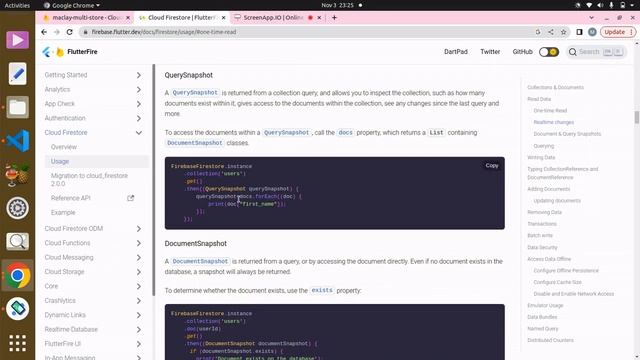Image resolution: width=640 pixels, height=360 pixels.
Task: Click the page vertical scrollbar thumb
Action: coord(636,117)
